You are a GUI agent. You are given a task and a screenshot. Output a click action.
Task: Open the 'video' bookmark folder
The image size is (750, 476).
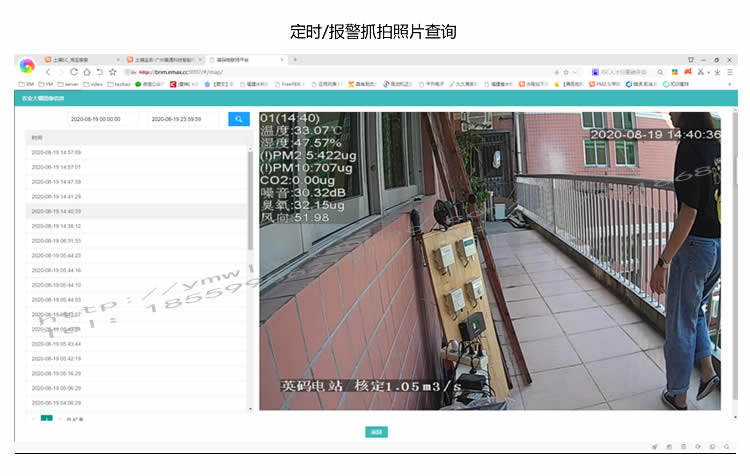[93, 84]
